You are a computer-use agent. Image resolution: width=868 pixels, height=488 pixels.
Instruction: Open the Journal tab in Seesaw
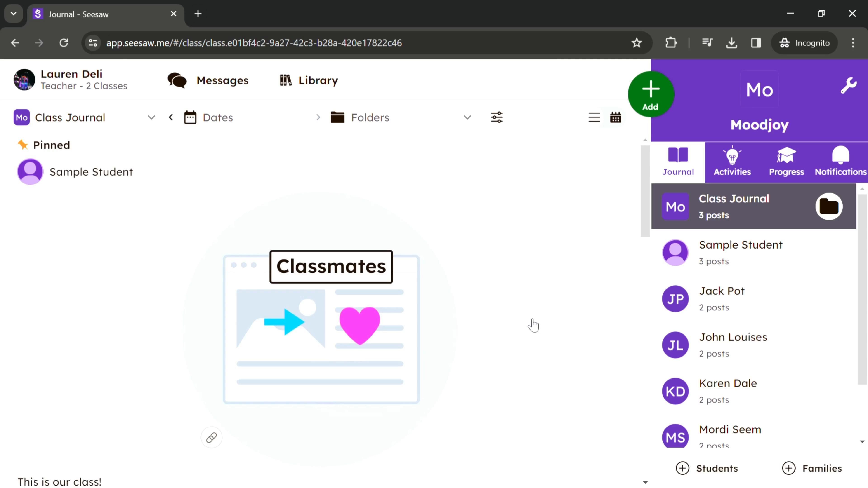pos(678,161)
